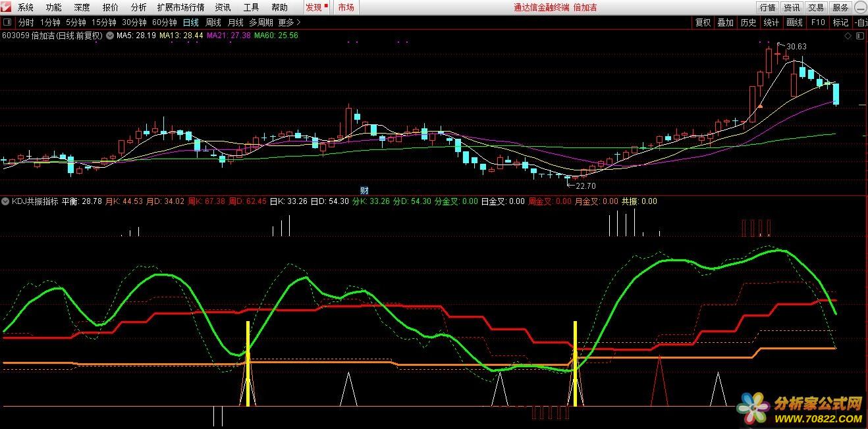Click the red TDX application logo icon
Image resolution: width=868 pixels, height=429 pixels.
click(x=7, y=7)
